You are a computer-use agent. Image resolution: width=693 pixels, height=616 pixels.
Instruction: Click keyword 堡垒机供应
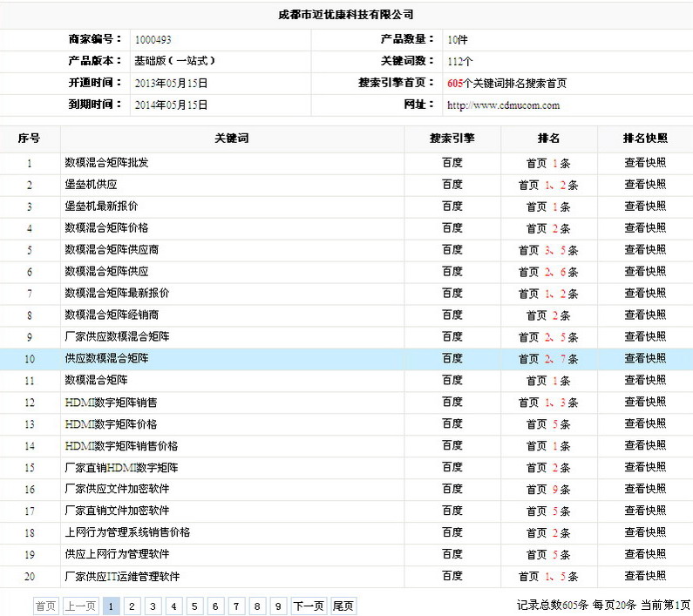pyautogui.click(x=91, y=184)
